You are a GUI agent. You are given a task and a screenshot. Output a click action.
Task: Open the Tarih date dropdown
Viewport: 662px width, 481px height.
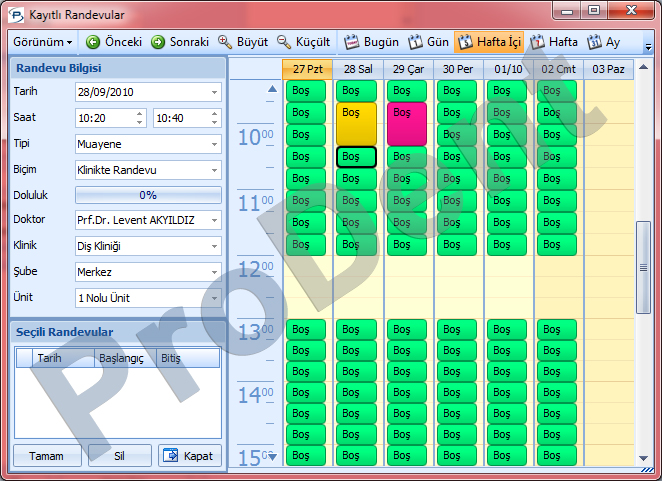tap(214, 92)
